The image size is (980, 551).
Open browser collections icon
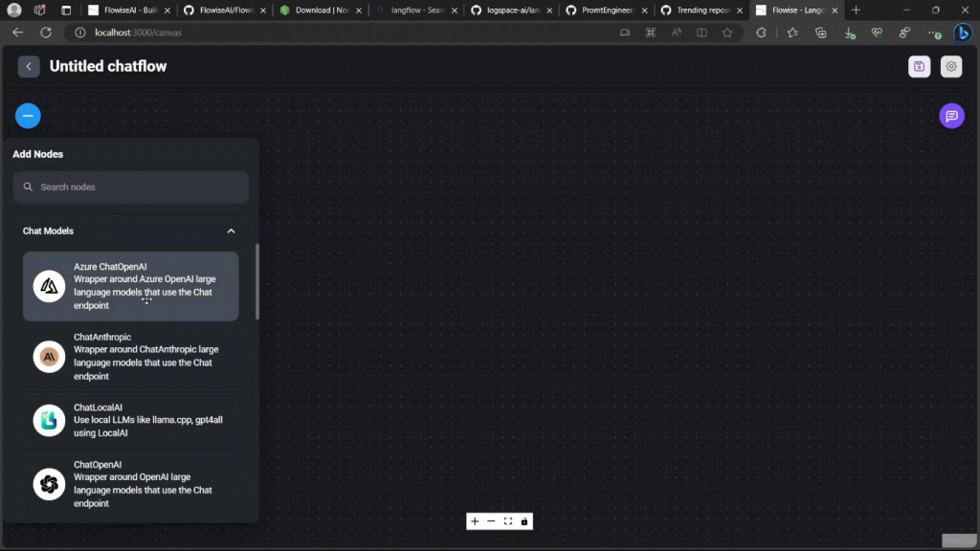click(x=820, y=33)
